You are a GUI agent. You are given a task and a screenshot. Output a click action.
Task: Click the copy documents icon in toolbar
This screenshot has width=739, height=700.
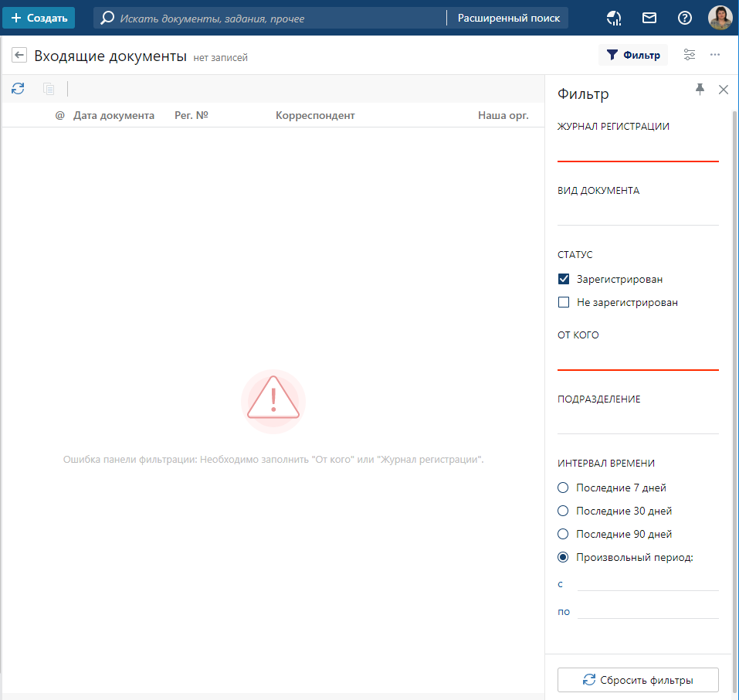pyautogui.click(x=49, y=89)
